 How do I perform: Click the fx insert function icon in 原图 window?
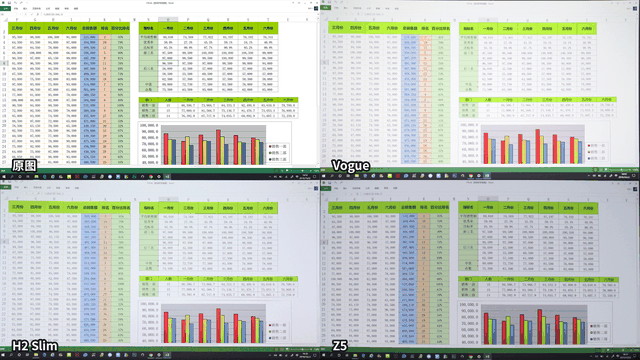[x=38, y=14]
